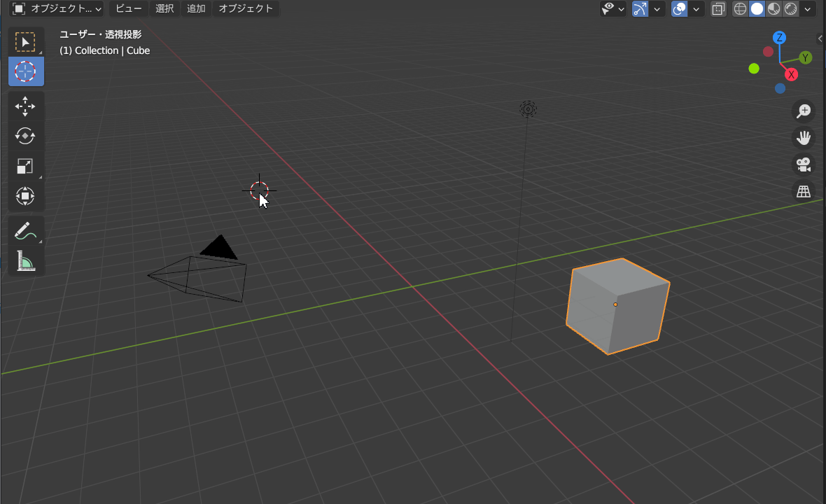This screenshot has width=826, height=504.
Task: Select the Transform tool
Action: coord(25,196)
